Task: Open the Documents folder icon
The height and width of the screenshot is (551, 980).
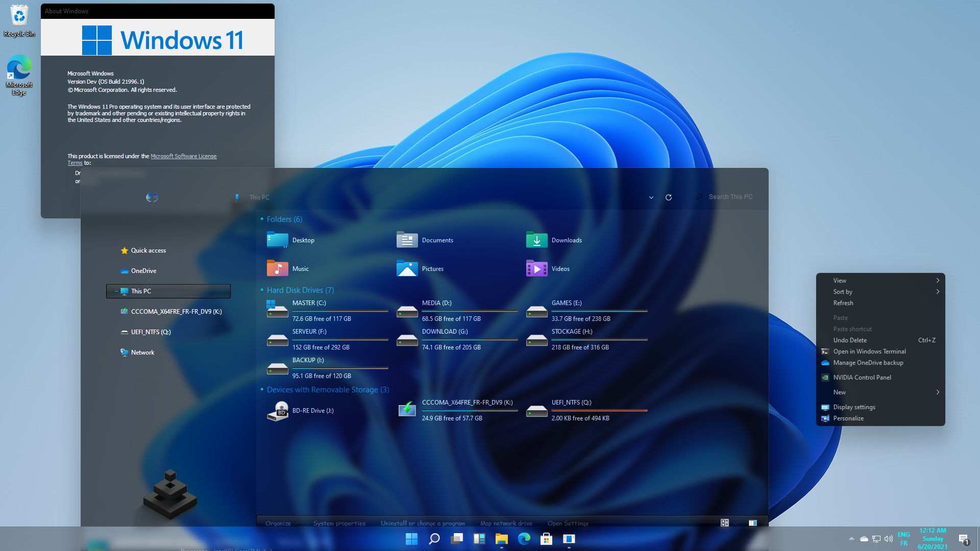Action: point(407,240)
